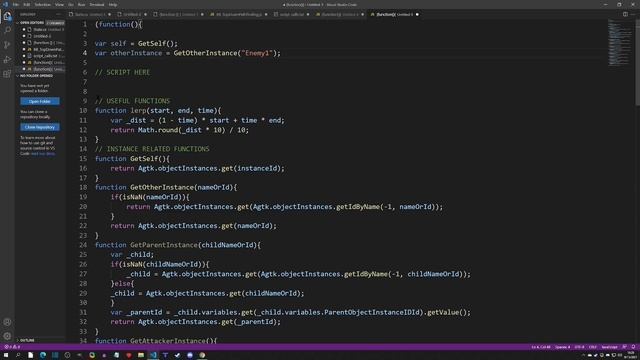This screenshot has width=640, height=360.
Task: Click the Spaces: 4 indentation status
Action: coord(562,347)
